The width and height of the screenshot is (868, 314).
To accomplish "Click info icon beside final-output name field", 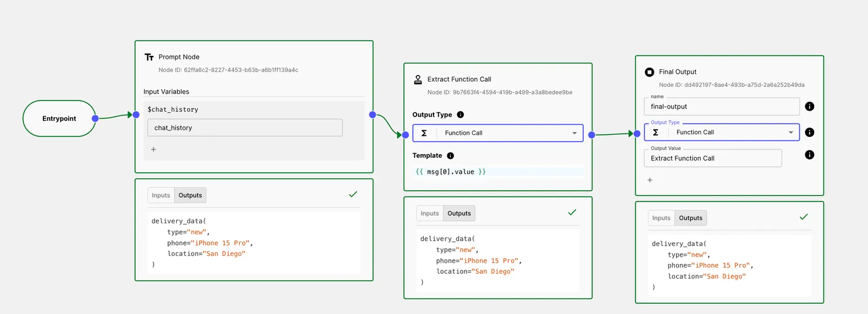I will [x=809, y=106].
